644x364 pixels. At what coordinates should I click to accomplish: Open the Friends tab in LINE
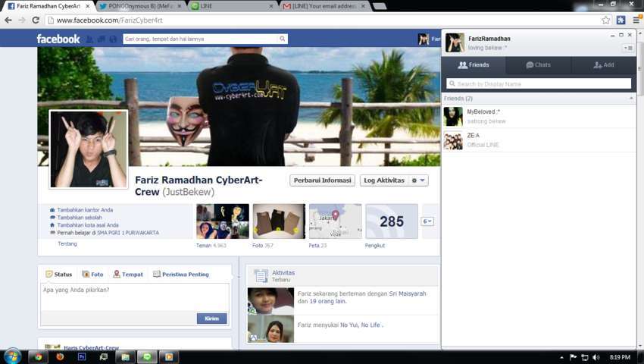coord(474,65)
